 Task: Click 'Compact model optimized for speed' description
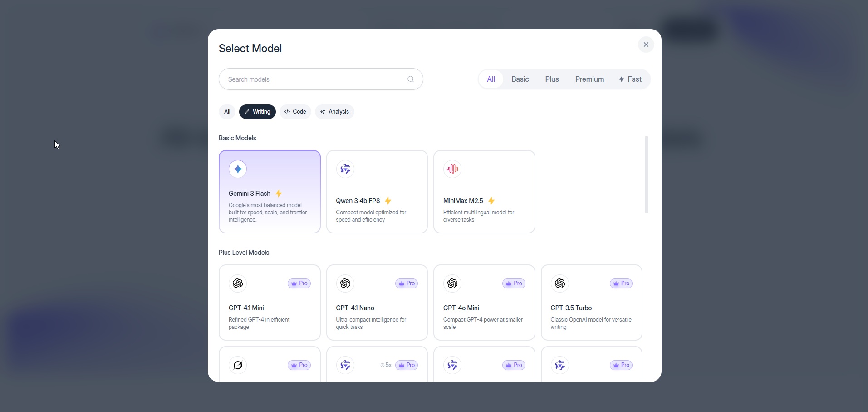tap(371, 216)
